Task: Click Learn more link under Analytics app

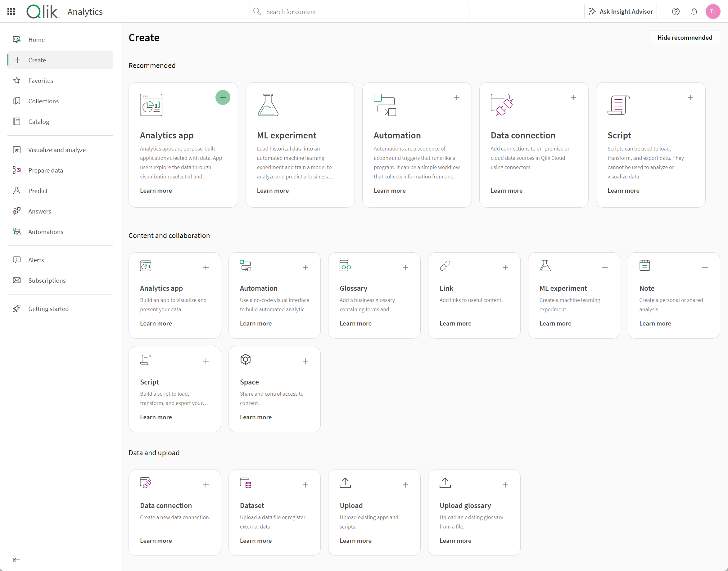Action: [156, 191]
